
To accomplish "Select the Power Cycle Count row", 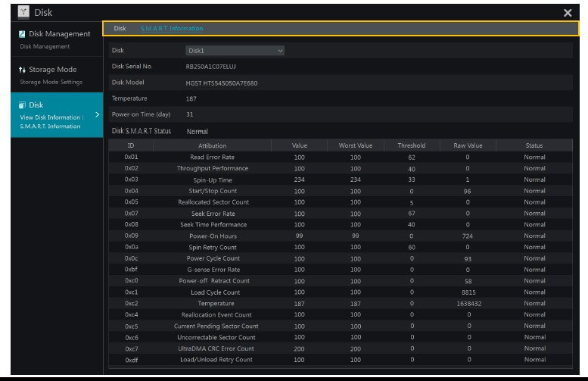I will tap(341, 258).
